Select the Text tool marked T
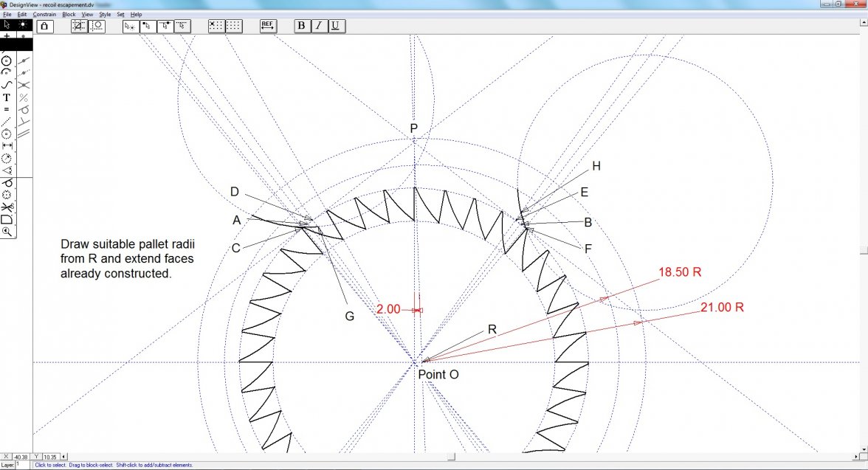Screen dimensions: 868x470 pyautogui.click(x=7, y=97)
